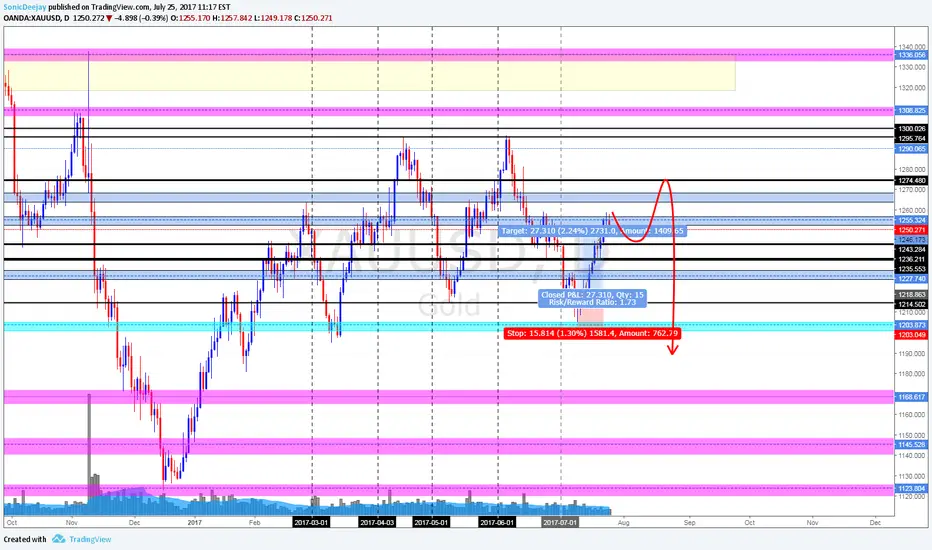Click the 2017-03-01 date marker
The image size is (932, 550).
311,522
